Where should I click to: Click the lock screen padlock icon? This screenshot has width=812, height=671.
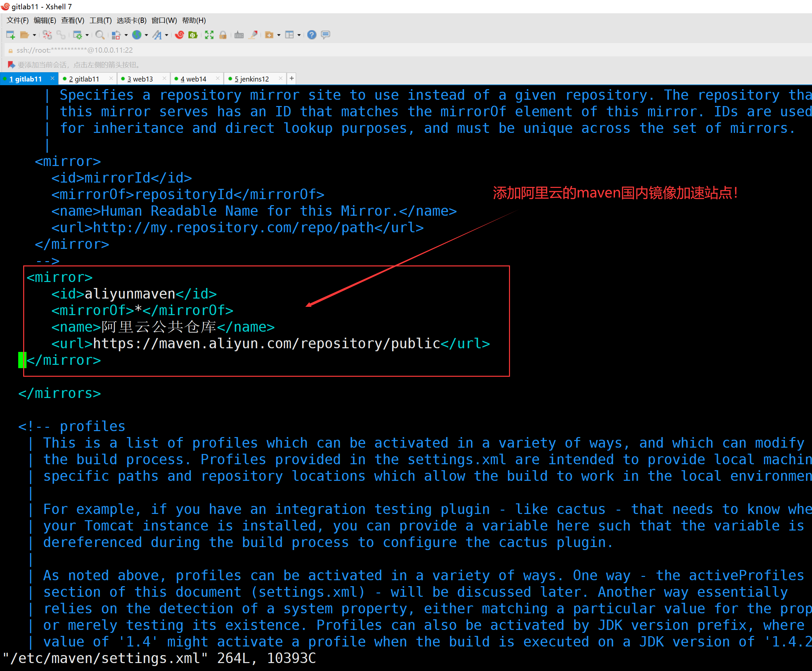pos(223,35)
